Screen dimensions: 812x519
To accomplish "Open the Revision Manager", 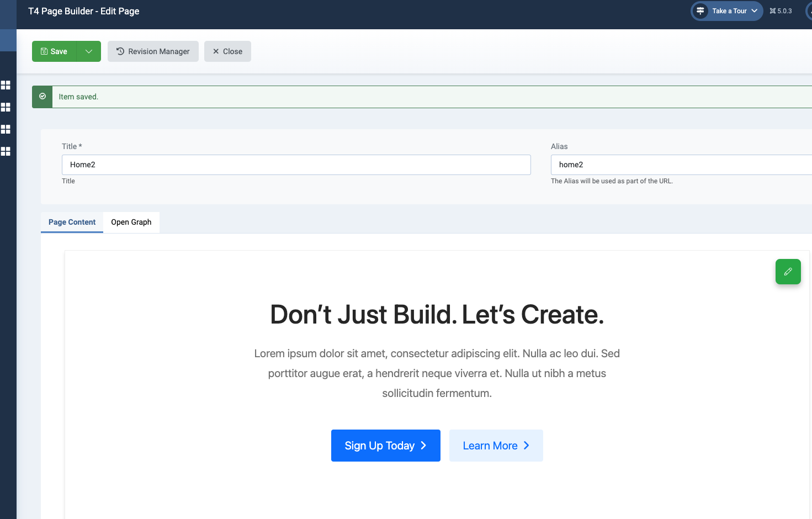I will click(x=153, y=51).
